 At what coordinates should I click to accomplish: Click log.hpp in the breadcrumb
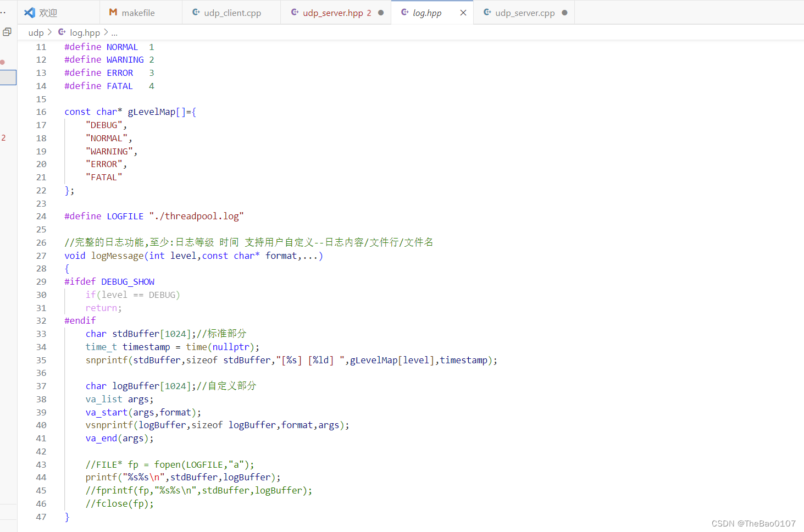(85, 32)
